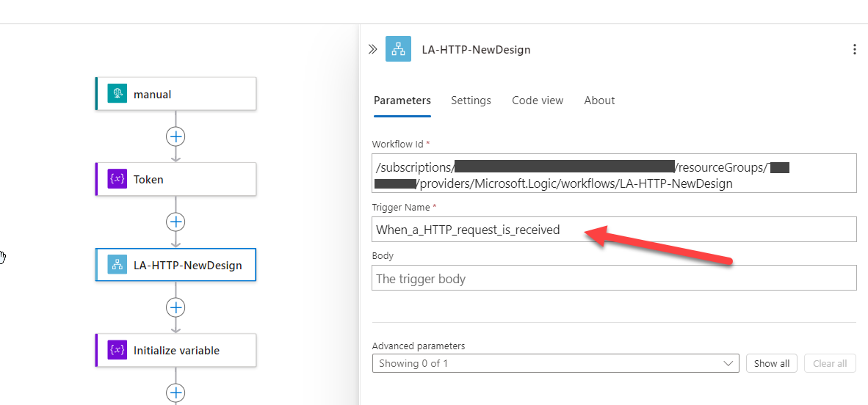Click the Clear all button

[830, 363]
